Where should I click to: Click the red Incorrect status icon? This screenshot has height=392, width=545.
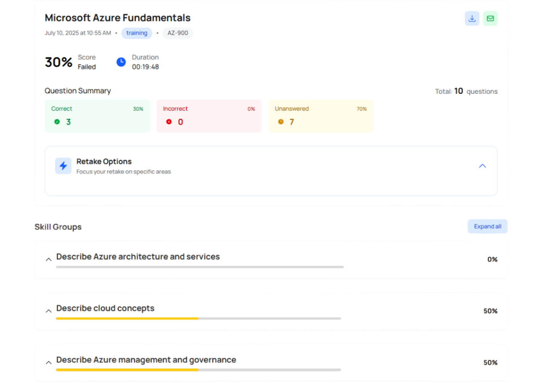pos(169,122)
